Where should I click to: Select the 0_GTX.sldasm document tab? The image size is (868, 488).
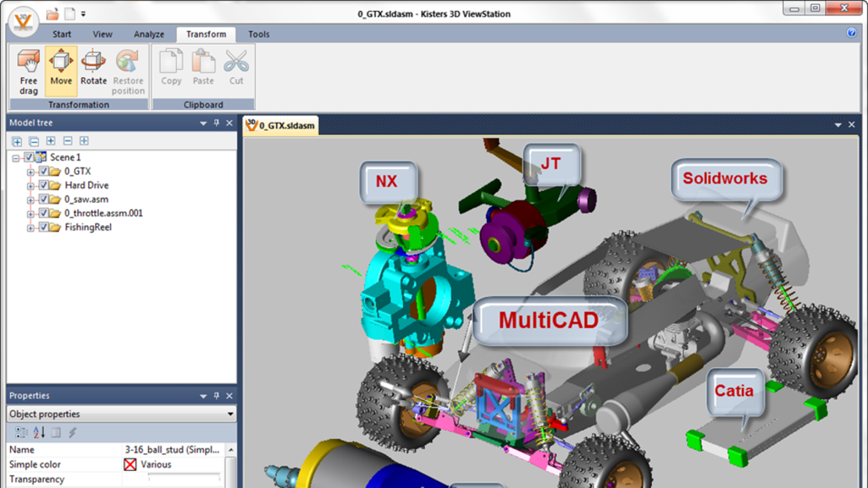(281, 126)
